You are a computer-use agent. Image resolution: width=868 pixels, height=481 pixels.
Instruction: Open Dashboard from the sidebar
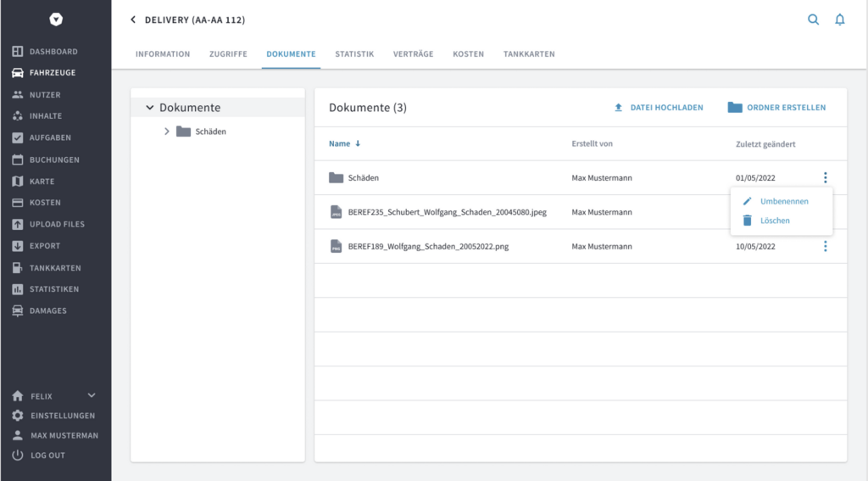pyautogui.click(x=53, y=52)
